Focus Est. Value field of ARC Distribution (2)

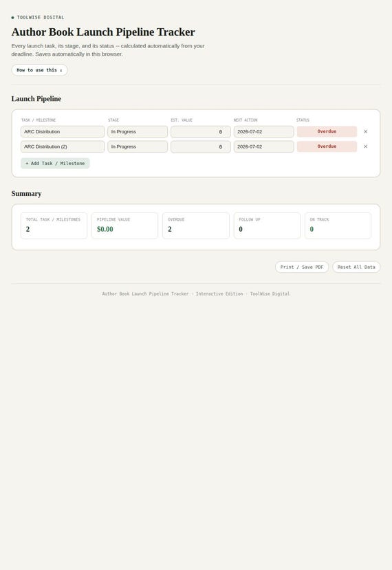pyautogui.click(x=201, y=146)
